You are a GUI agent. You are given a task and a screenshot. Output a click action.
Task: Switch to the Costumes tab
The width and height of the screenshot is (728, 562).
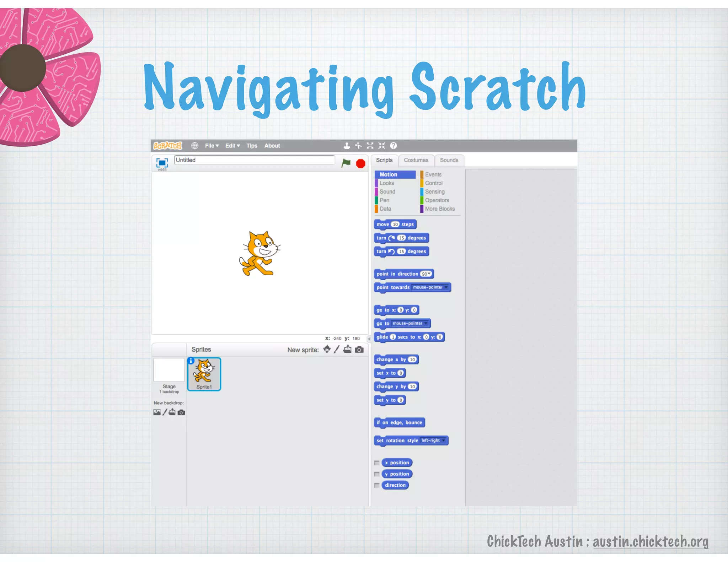pos(416,160)
